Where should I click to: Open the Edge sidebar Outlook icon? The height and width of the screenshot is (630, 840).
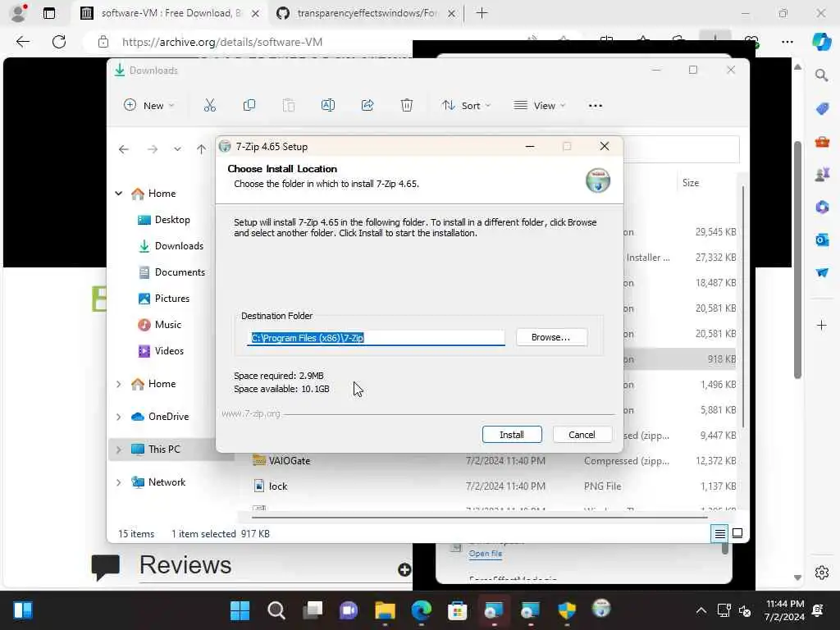(x=822, y=240)
